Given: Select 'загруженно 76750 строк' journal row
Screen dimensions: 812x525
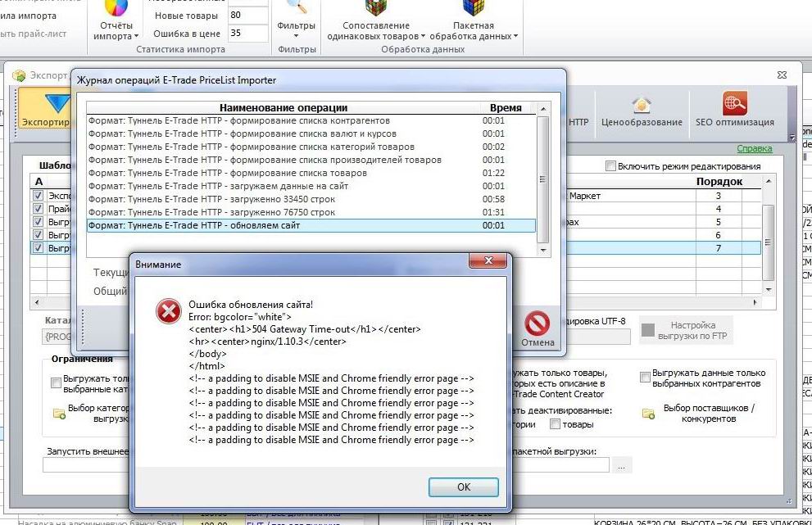Looking at the screenshot, I should [311, 212].
